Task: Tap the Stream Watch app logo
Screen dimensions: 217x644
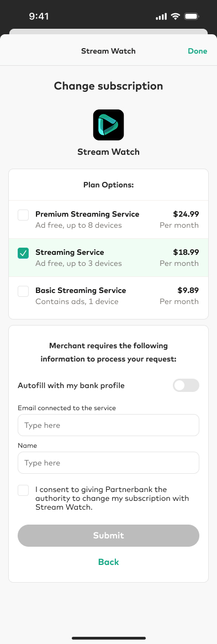Action: [x=108, y=125]
